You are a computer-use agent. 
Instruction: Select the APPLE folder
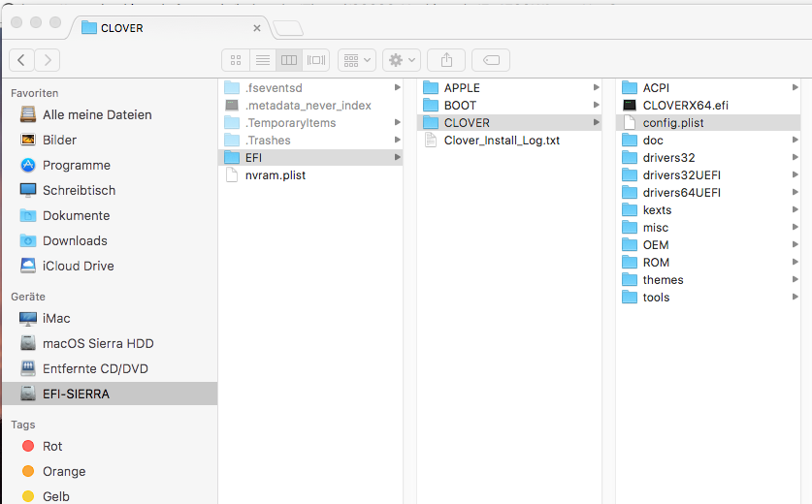click(x=509, y=88)
